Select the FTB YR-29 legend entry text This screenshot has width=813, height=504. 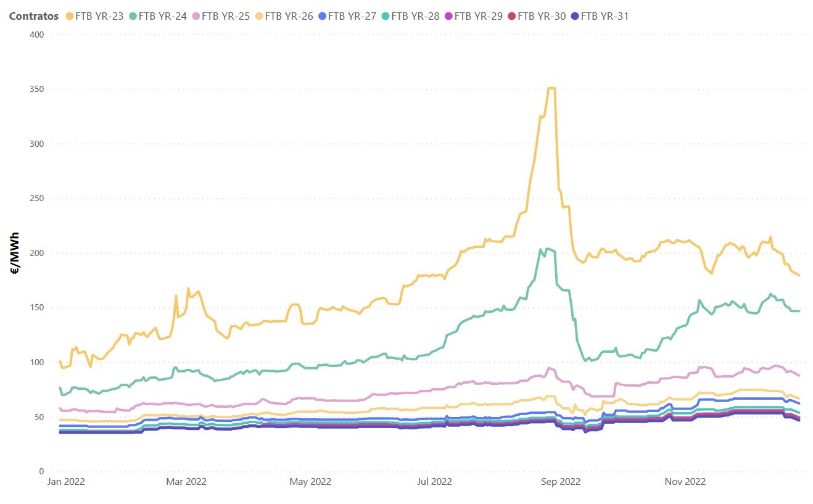coord(478,16)
